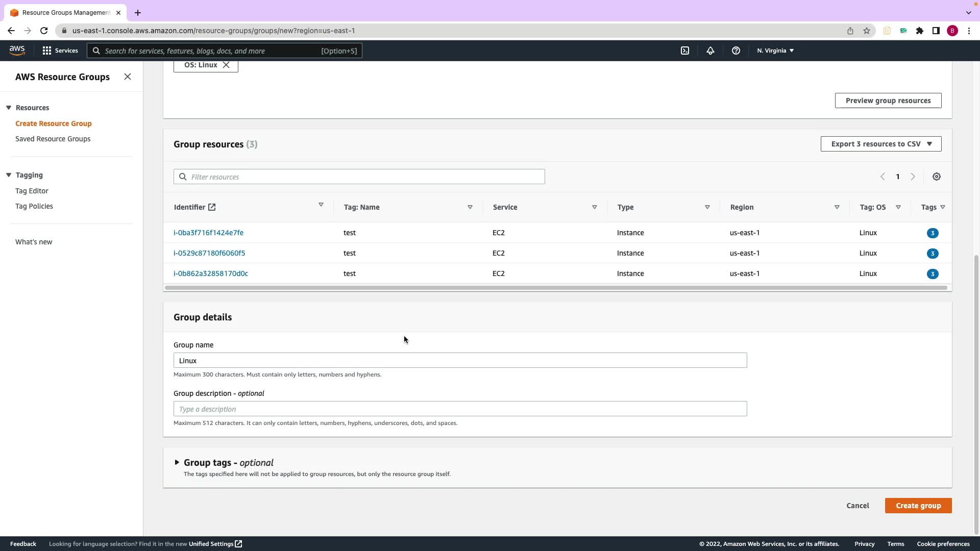Click the Group description input field
The height and width of the screenshot is (551, 980).
point(459,409)
